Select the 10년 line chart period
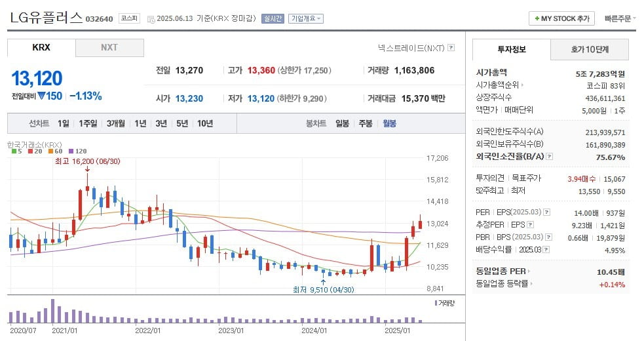Viewport: 644px width, 341px height. pyautogui.click(x=205, y=123)
